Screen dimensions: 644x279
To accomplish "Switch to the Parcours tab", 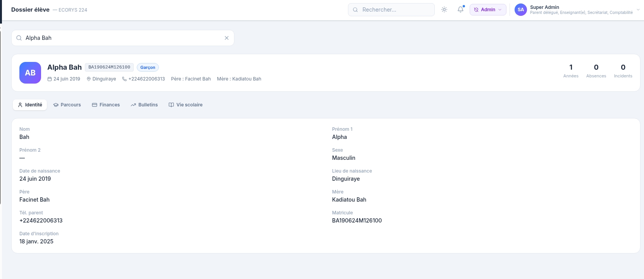I will [67, 105].
